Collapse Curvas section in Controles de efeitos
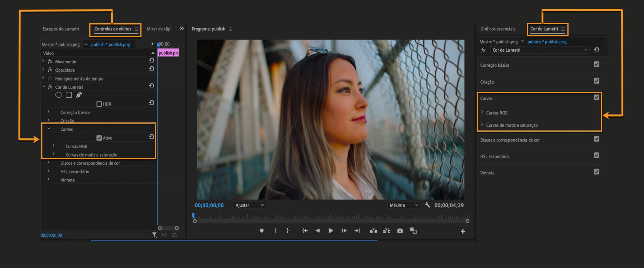 coord(49,128)
